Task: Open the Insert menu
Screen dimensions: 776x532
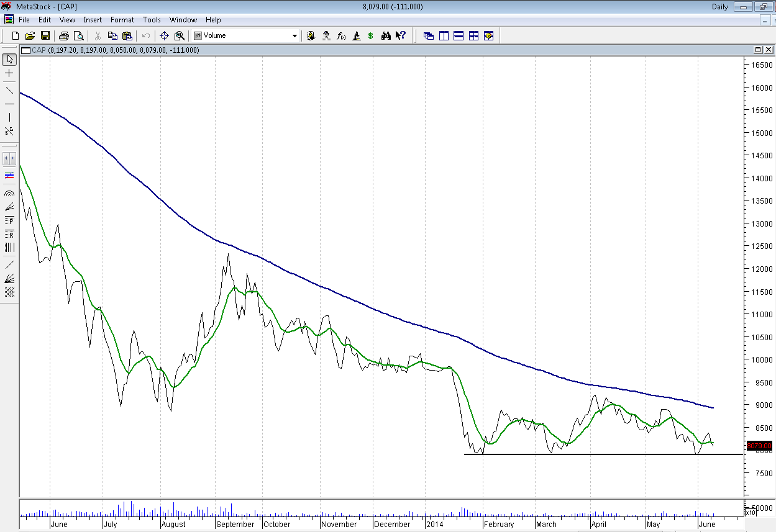Action: pos(93,20)
